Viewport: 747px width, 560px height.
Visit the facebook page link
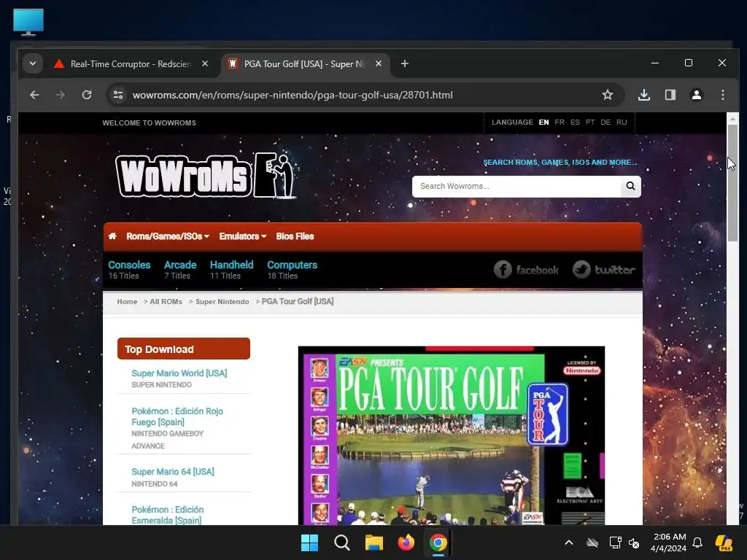pos(526,270)
